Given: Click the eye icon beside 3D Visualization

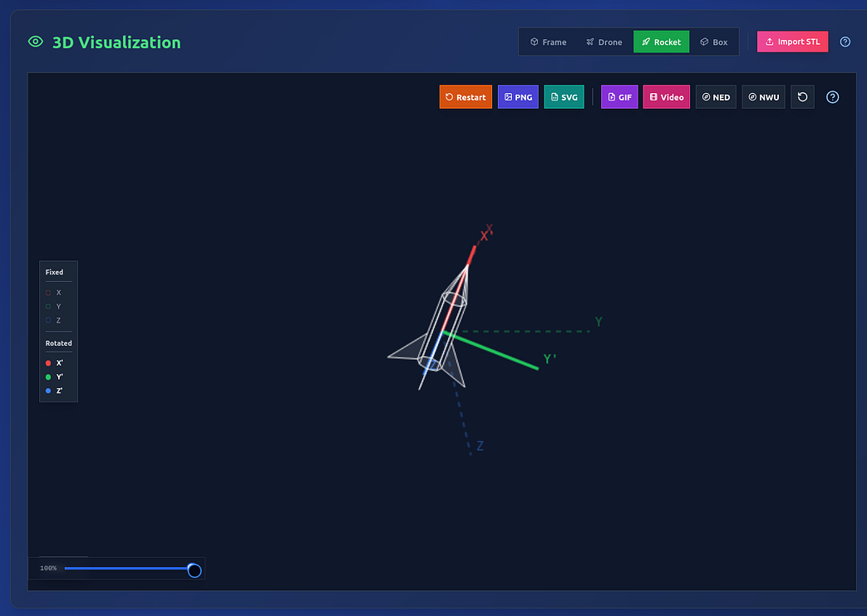Looking at the screenshot, I should coord(35,42).
